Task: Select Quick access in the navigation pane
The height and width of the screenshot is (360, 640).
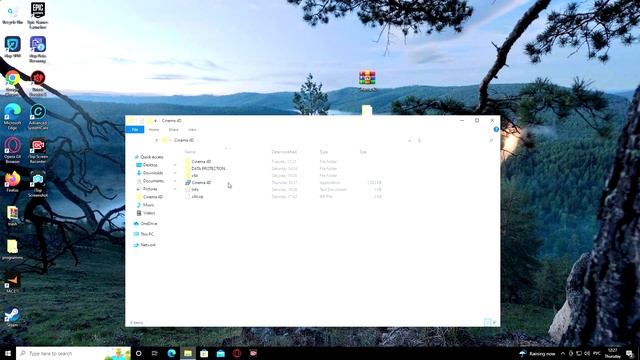Action: pyautogui.click(x=151, y=157)
